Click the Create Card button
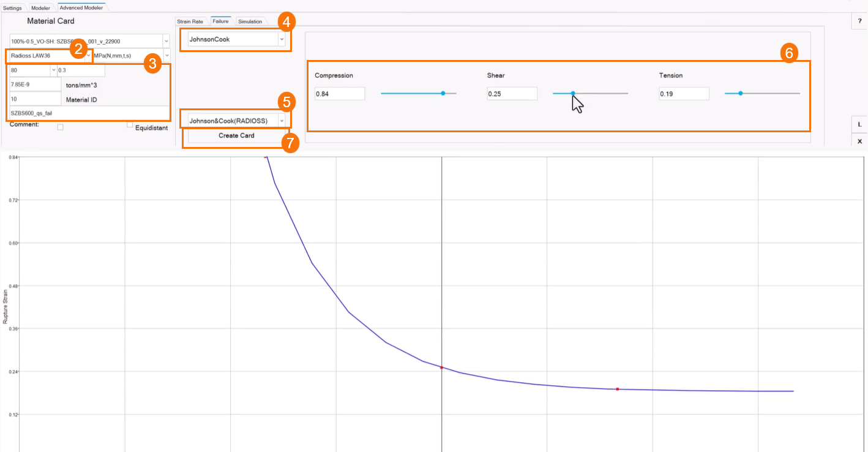Image resolution: width=868 pixels, height=452 pixels. (x=236, y=135)
